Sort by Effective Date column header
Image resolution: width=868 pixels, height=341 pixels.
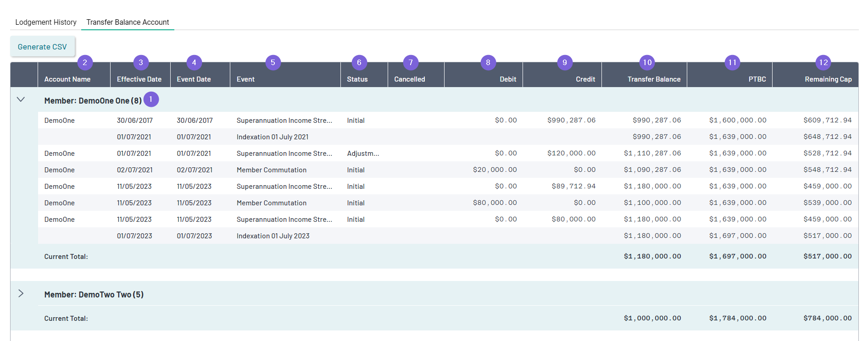tap(139, 79)
